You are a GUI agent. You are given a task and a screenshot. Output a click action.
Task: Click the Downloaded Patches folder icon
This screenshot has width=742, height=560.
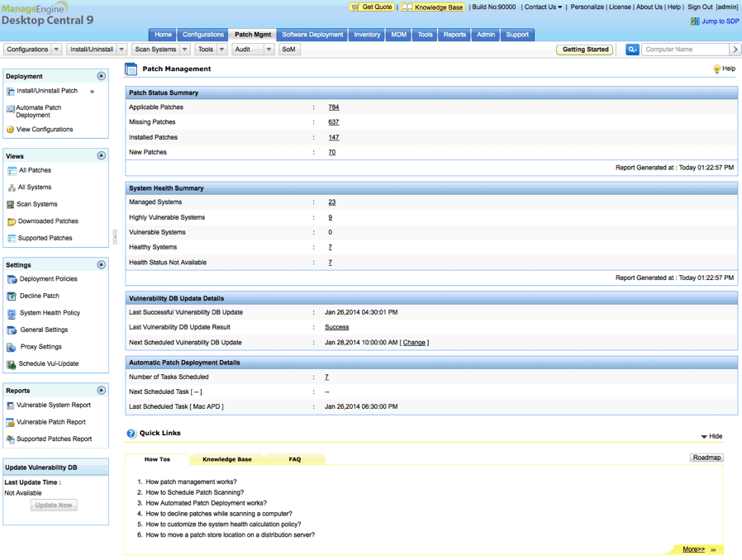pyautogui.click(x=12, y=221)
